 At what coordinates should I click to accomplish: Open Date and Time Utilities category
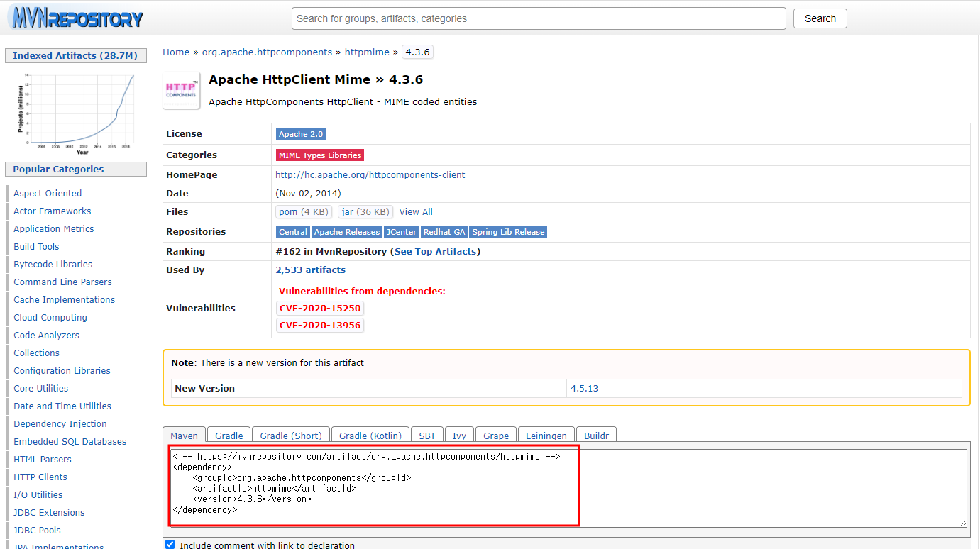62,406
